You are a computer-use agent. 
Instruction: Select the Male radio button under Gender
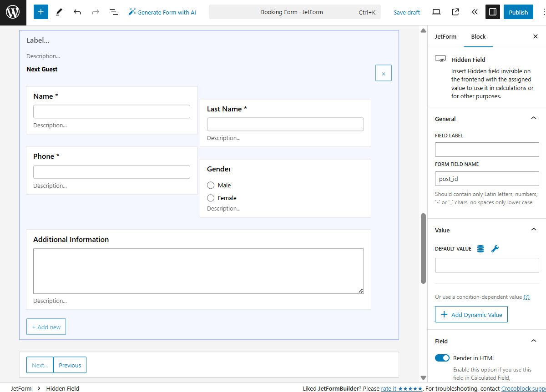pos(211,185)
